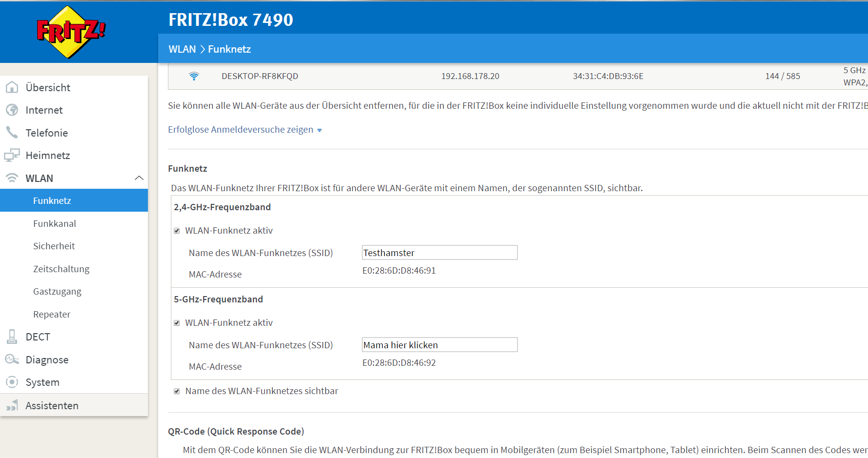868x458 pixels.
Task: Click the Telefonie phone handset icon
Action: click(12, 132)
